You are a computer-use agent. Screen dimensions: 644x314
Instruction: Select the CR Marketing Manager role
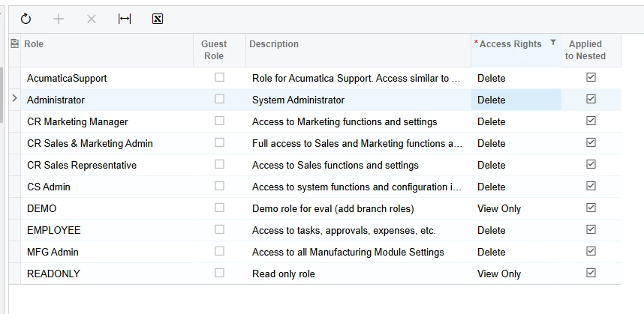[77, 121]
